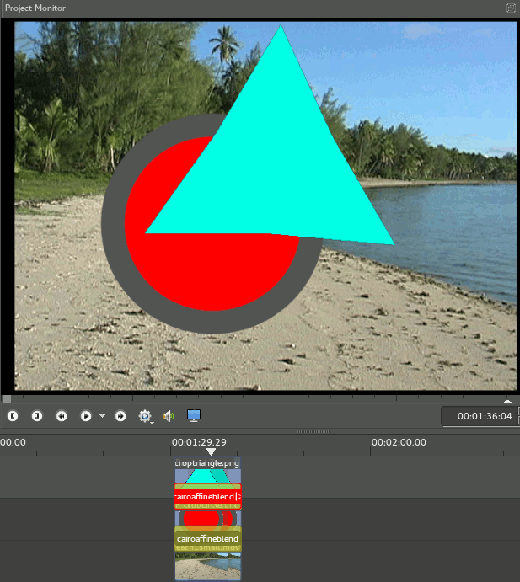Image resolution: width=520 pixels, height=582 pixels.
Task: Click the timecode field showing 00:01:36:04
Action: click(x=480, y=416)
